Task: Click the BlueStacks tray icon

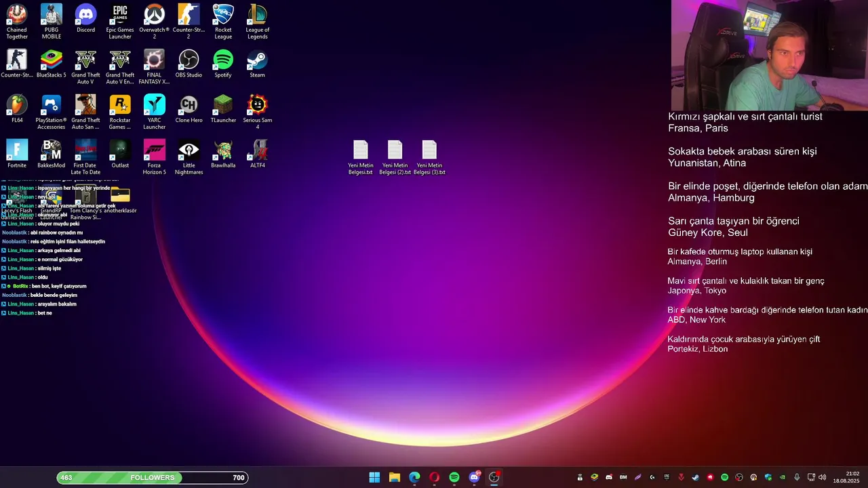Action: coord(594,477)
